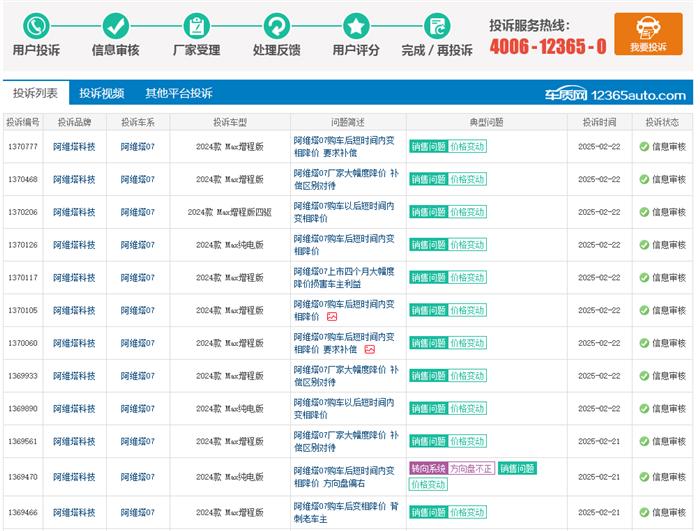Open the image icon in complaint 1370105
The width and height of the screenshot is (700, 531).
coord(332,317)
